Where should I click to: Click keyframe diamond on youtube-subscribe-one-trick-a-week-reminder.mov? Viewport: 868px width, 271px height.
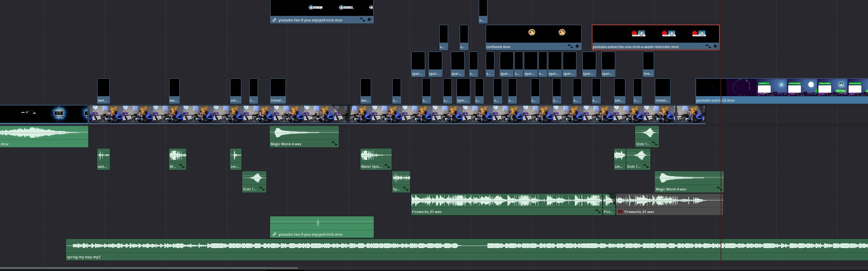click(715, 46)
